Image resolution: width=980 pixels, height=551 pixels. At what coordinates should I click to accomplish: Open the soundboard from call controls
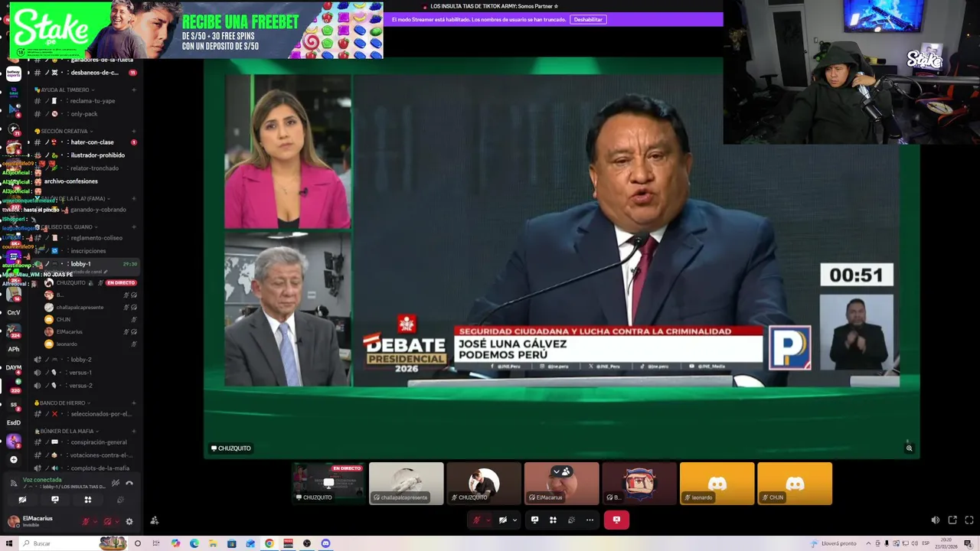pyautogui.click(x=571, y=520)
